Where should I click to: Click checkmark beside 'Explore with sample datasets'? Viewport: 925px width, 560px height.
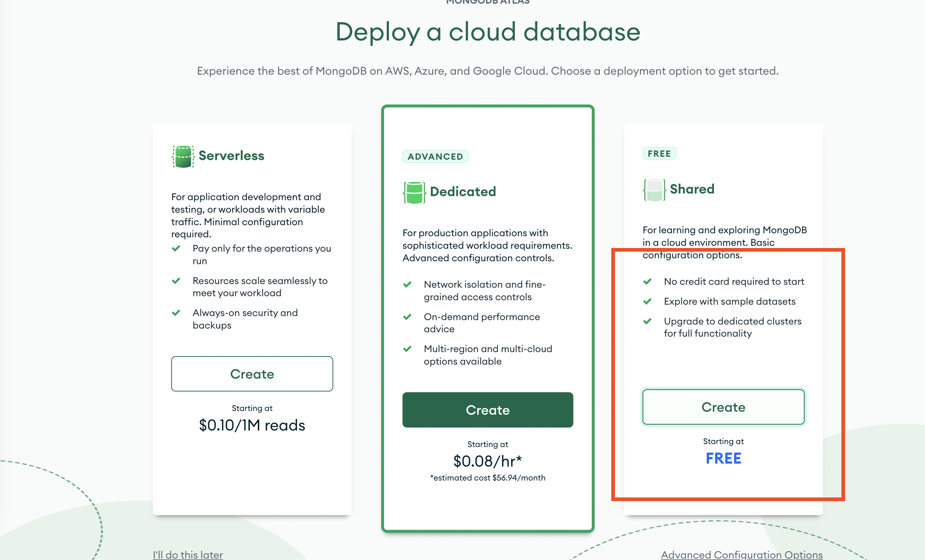[x=647, y=301]
